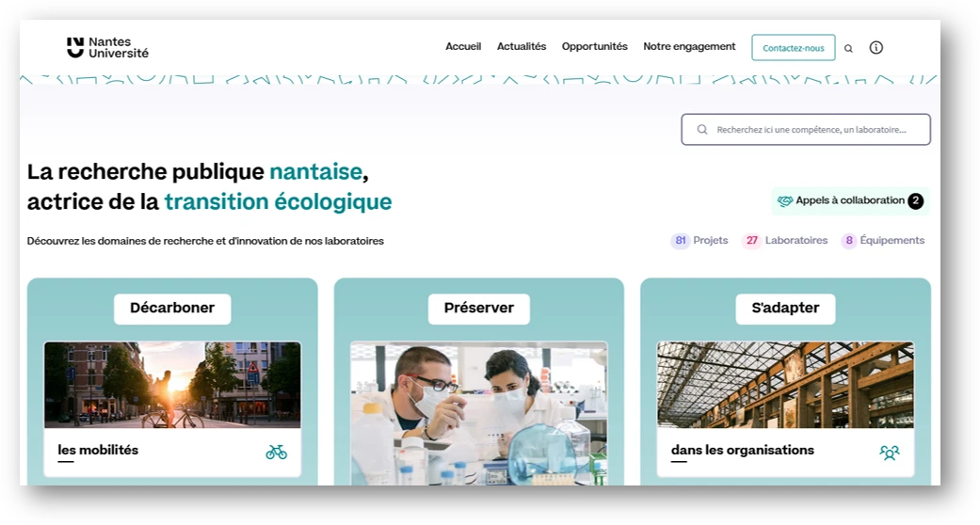Select the S'adapter heading label
Viewport: 980px width, 525px height.
click(x=786, y=309)
